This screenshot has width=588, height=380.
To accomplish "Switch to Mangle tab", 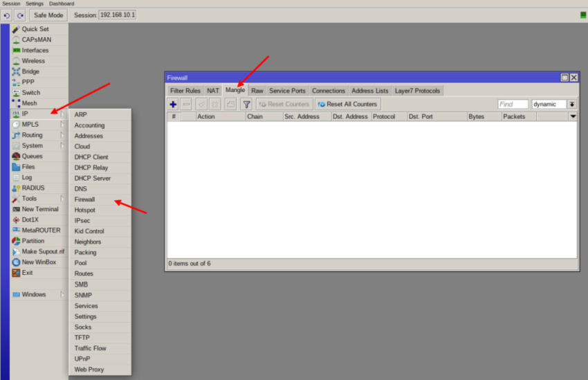I will 235,90.
